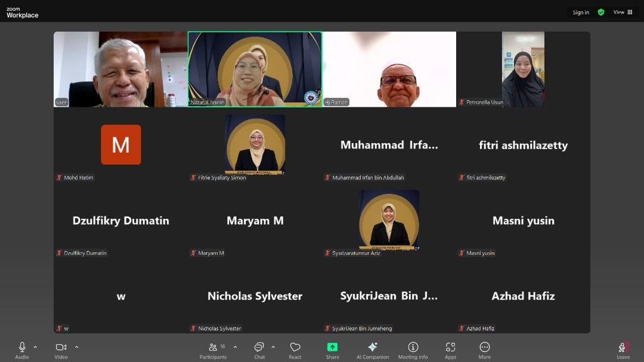644x362 pixels.
Task: Expand the chat options arrow
Action: tap(273, 346)
